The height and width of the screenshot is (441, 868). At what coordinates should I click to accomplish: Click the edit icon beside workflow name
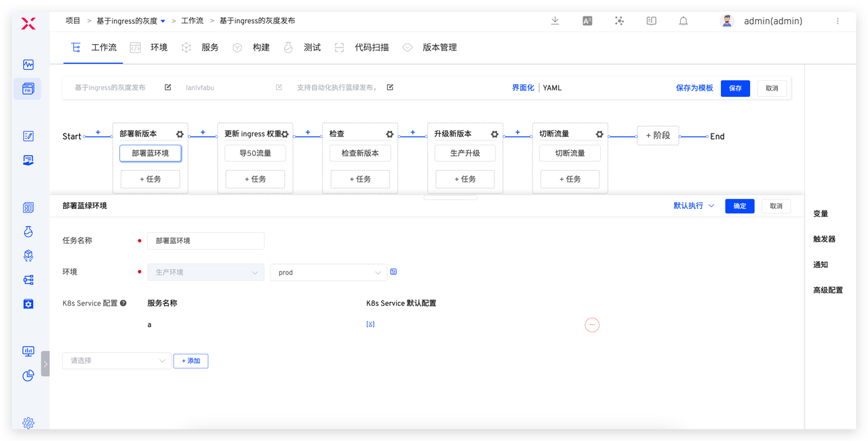pos(168,88)
